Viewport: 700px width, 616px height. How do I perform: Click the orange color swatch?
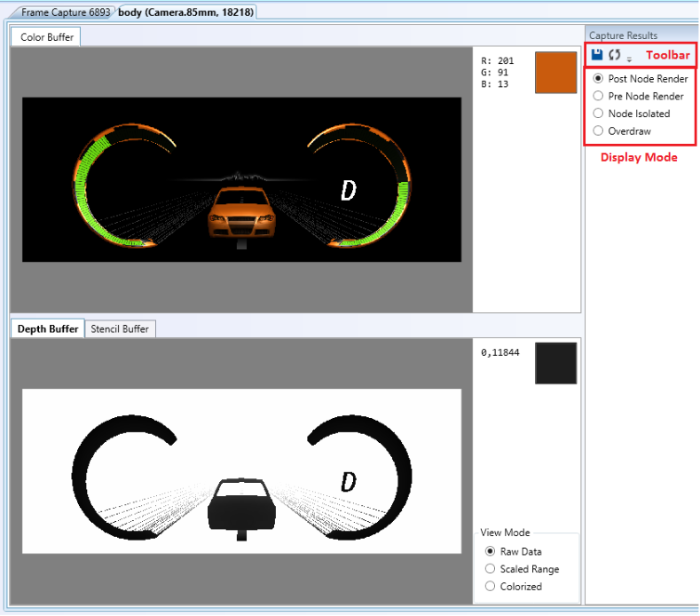coord(555,73)
